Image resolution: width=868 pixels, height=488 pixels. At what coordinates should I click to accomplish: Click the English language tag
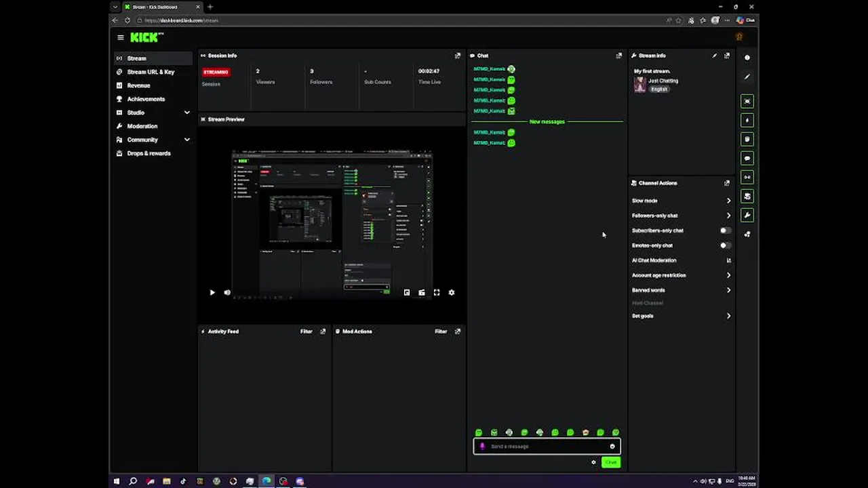(659, 89)
